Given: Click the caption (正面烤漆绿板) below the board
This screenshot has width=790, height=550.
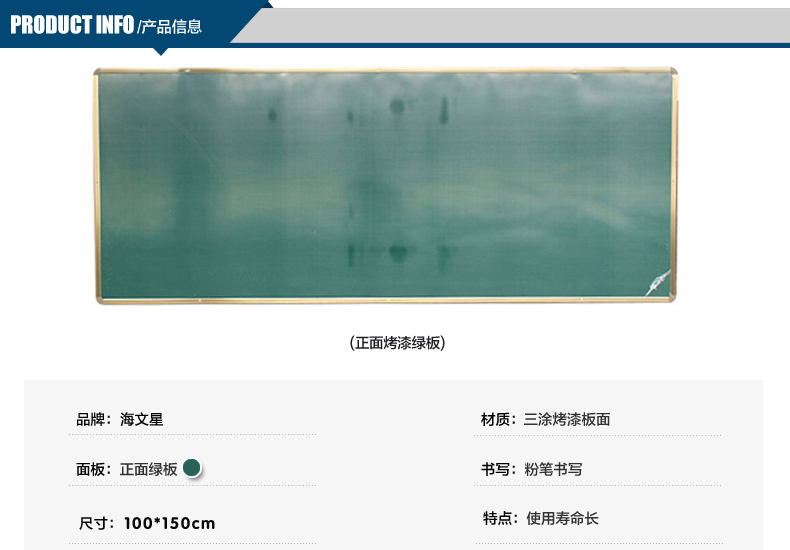Looking at the screenshot, I should click(397, 342).
